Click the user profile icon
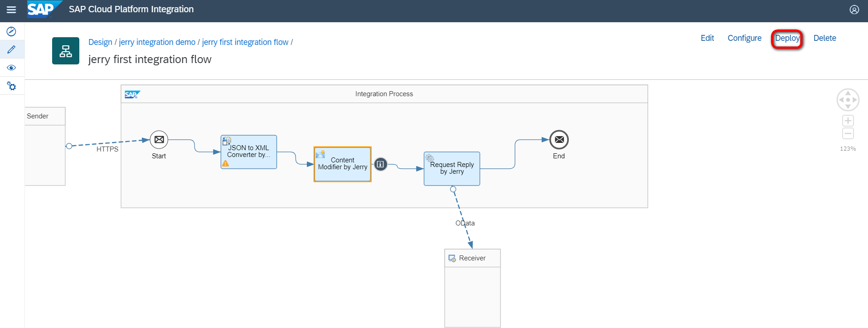Screen dimensions: 868x328 click(854, 10)
